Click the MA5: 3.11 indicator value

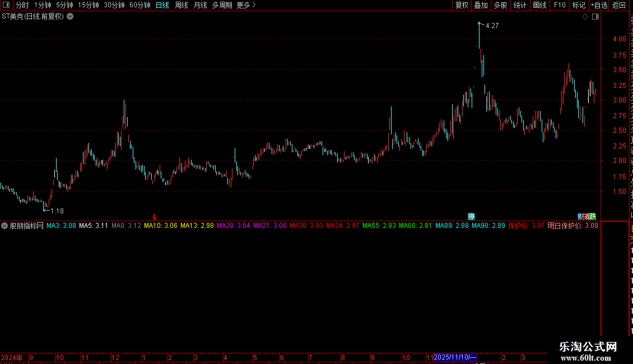(x=94, y=226)
